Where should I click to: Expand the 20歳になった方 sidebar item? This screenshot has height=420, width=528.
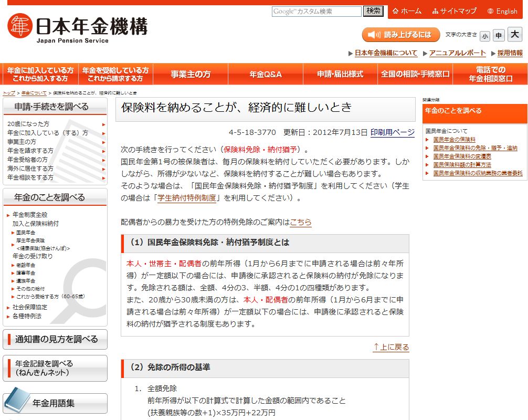(x=29, y=124)
